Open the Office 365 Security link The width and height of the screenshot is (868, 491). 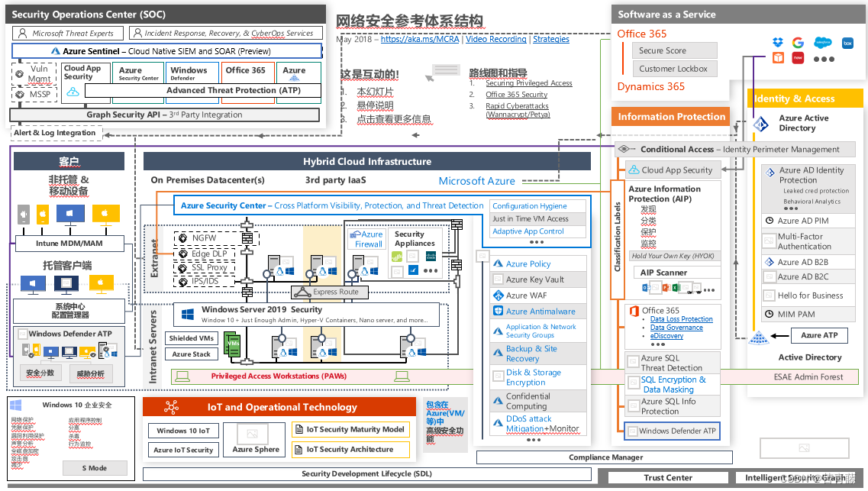click(517, 95)
